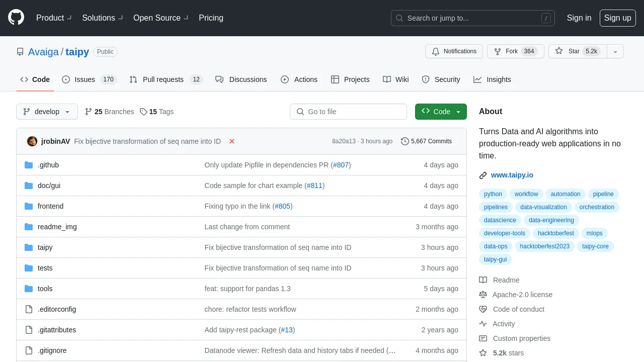
Task: Click the jrobinAV avatar image
Action: tap(32, 141)
